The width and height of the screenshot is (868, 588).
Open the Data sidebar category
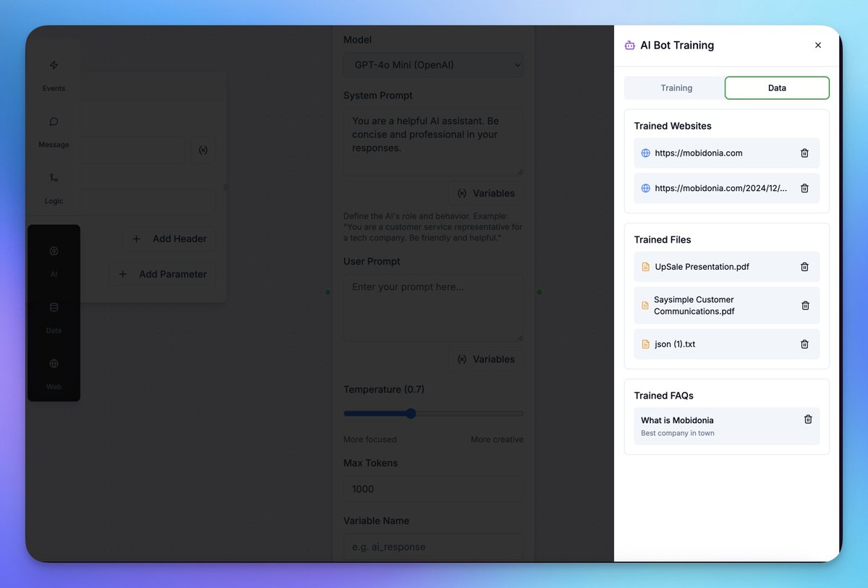(x=54, y=318)
